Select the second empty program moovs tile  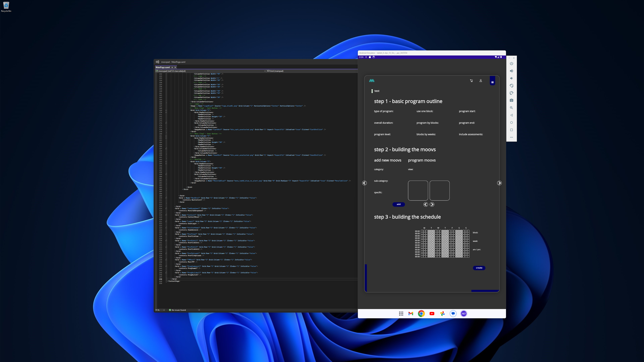pyautogui.click(x=440, y=191)
